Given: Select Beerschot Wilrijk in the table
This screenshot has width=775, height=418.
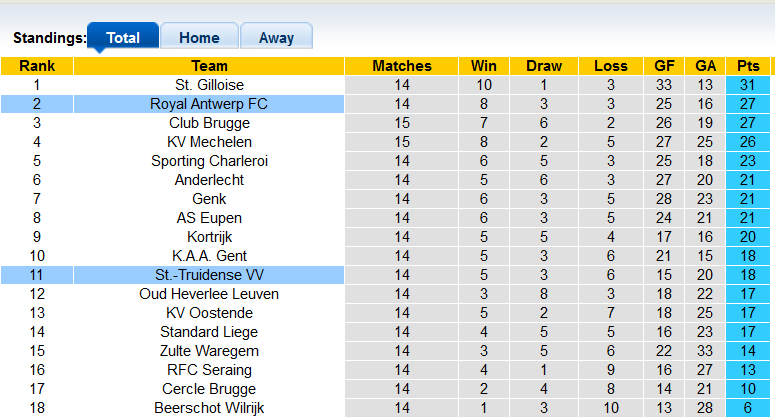Looking at the screenshot, I should [209, 408].
